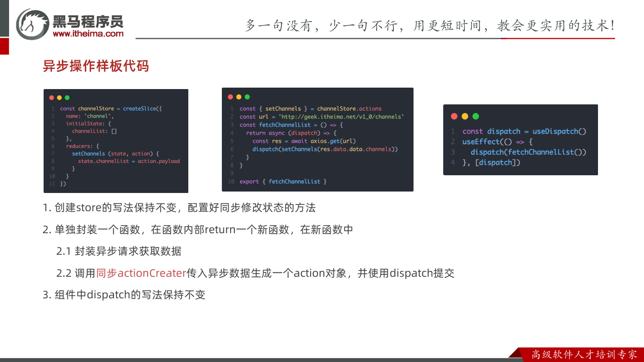644x362 pixels.
Task: Click code line "dispatch(fetchChannelList())"
Action: click(x=529, y=152)
